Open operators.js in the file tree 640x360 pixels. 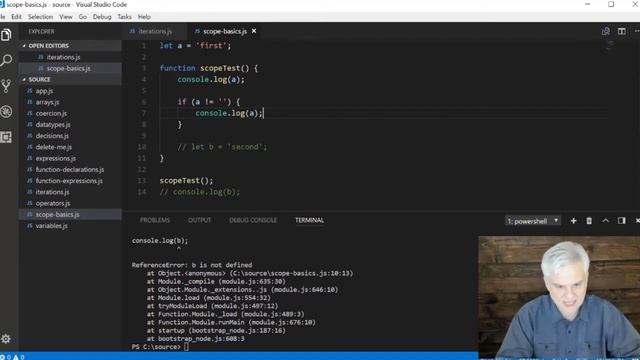(x=70, y=203)
